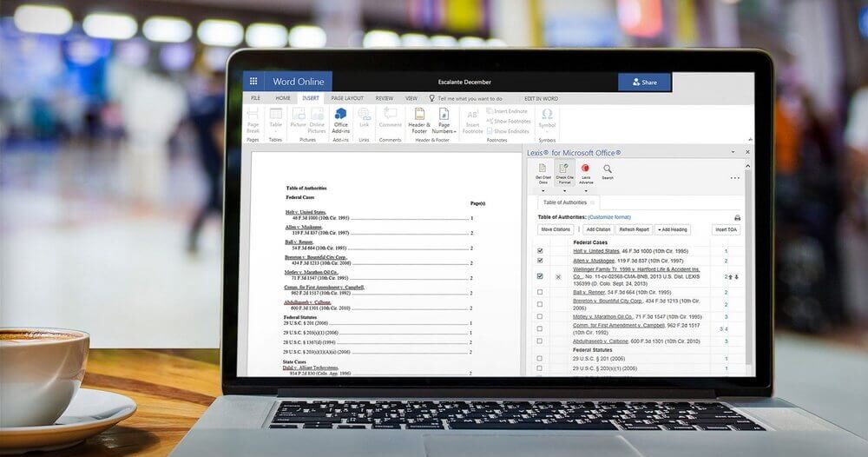Open the Customize format link
Image resolution: width=868 pixels, height=457 pixels.
(609, 217)
